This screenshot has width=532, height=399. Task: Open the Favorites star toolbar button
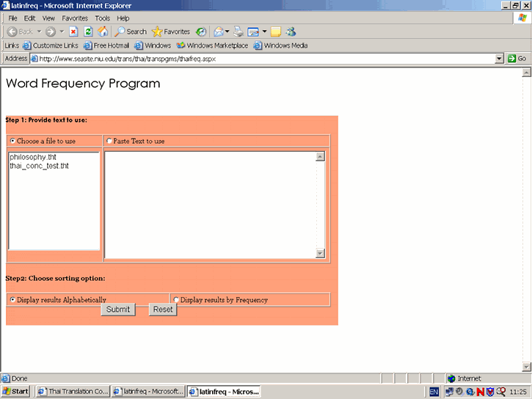171,32
